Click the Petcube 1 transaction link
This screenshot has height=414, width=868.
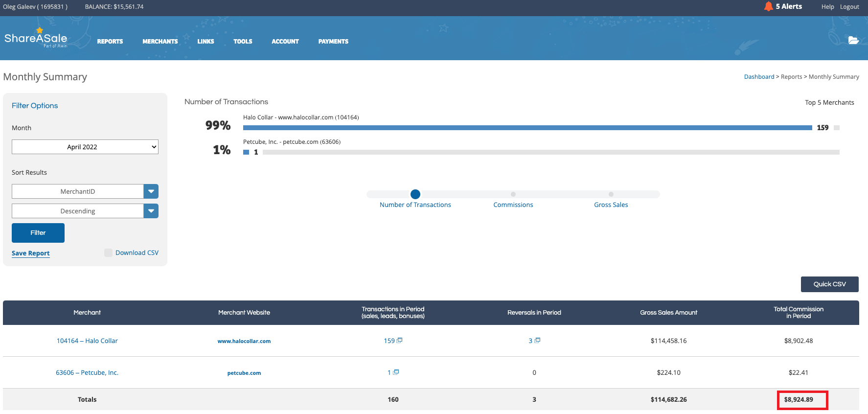pyautogui.click(x=389, y=372)
